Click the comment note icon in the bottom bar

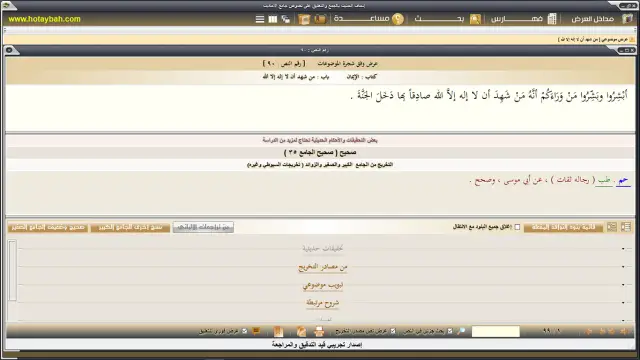click(x=256, y=331)
